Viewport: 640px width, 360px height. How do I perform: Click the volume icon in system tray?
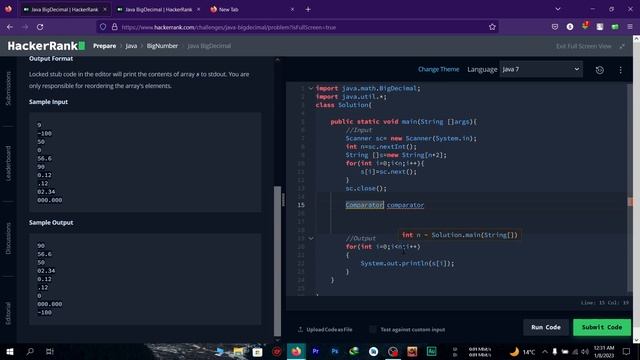584,351
